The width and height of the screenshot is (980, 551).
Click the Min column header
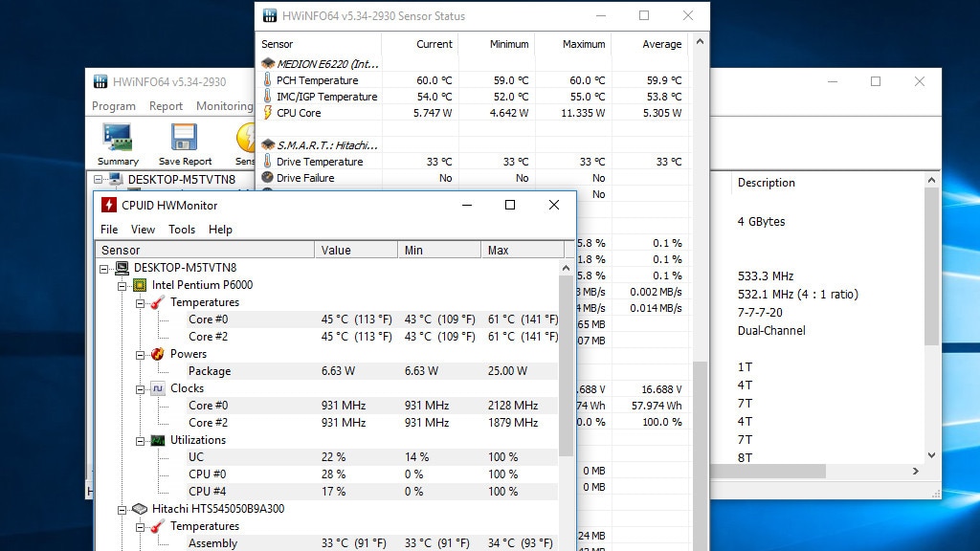tap(439, 250)
